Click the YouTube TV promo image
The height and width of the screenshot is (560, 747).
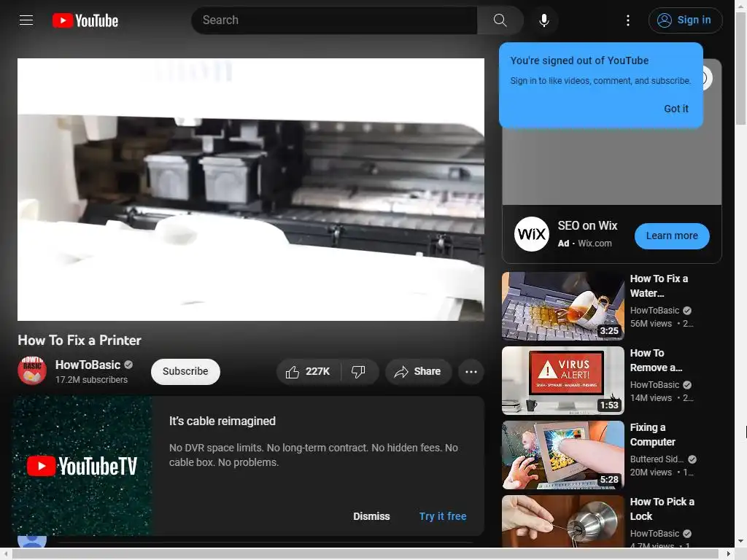[x=82, y=466]
